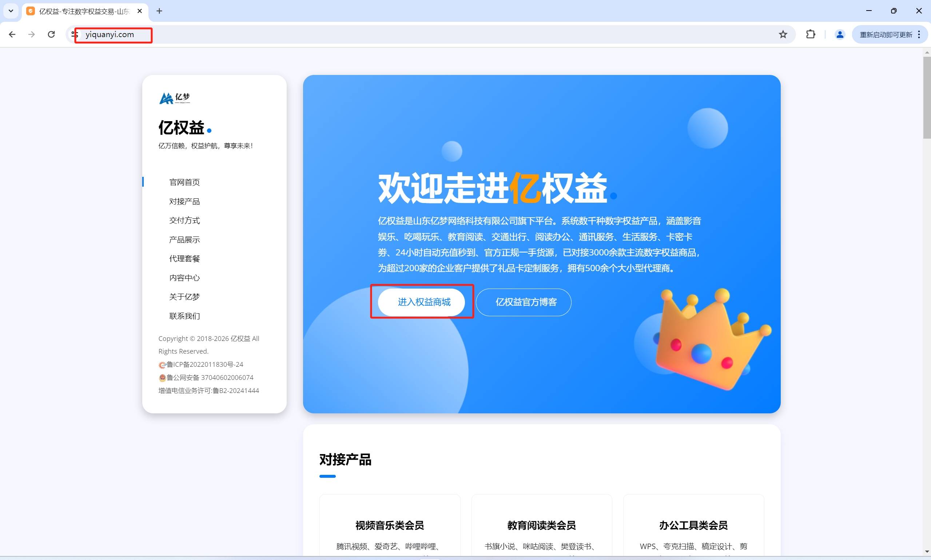This screenshot has width=931, height=560.
Task: Close the 亿权益 browser tab
Action: 140,11
